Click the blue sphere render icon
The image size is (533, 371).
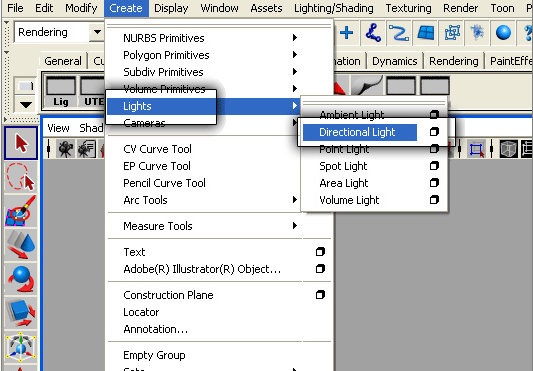pos(503,33)
